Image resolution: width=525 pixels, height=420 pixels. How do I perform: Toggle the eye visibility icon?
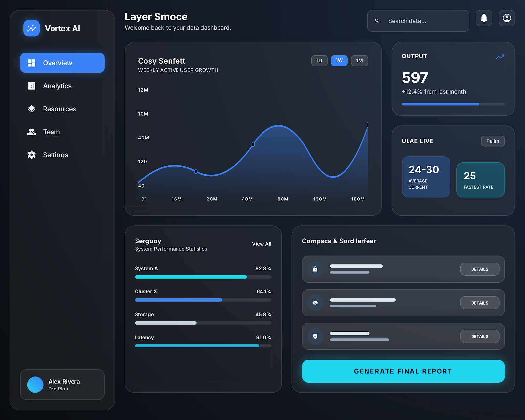[x=315, y=303]
